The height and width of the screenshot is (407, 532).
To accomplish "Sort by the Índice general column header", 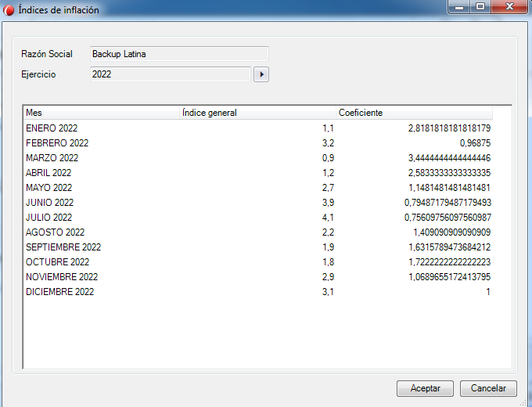I will pyautogui.click(x=257, y=113).
